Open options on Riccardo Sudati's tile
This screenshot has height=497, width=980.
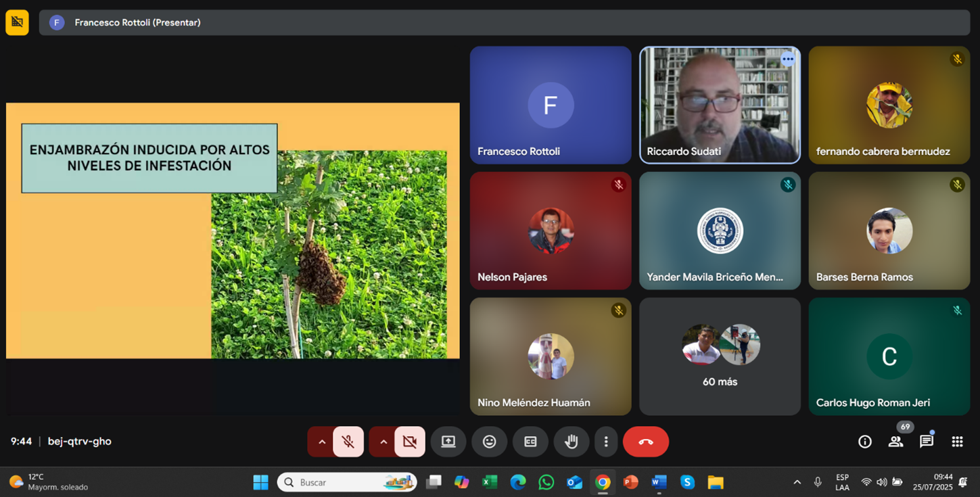788,60
